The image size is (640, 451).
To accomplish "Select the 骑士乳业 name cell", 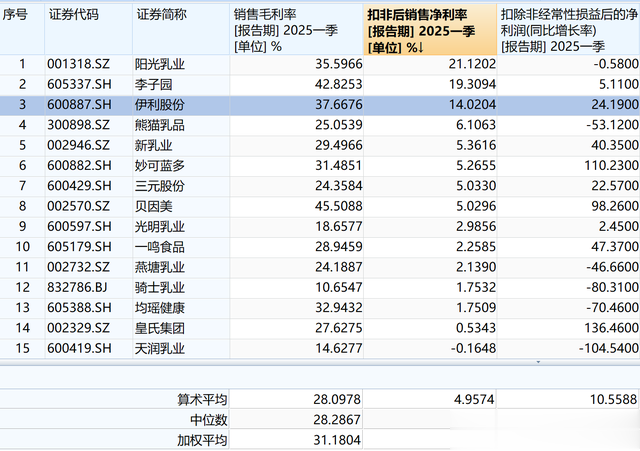I will [160, 288].
